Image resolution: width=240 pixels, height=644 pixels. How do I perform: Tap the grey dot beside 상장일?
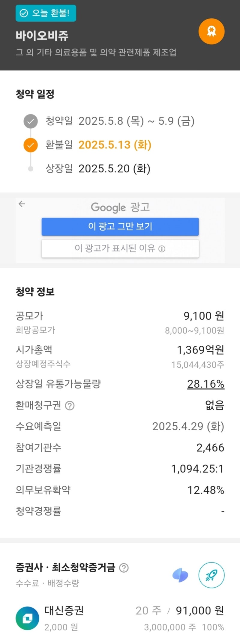31,169
